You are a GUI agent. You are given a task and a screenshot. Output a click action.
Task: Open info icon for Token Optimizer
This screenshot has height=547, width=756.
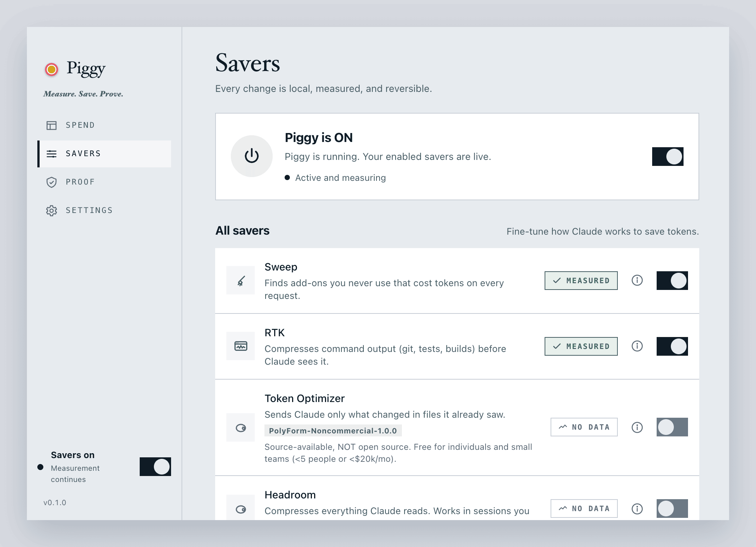pos(637,427)
